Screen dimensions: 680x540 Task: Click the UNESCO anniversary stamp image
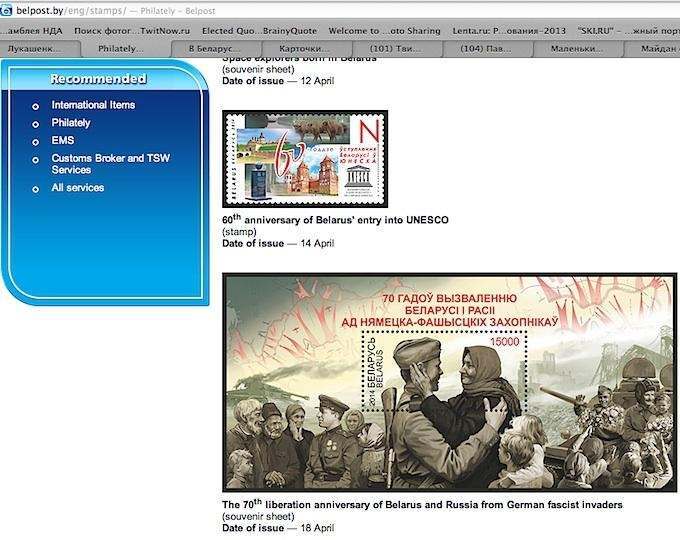pos(304,159)
